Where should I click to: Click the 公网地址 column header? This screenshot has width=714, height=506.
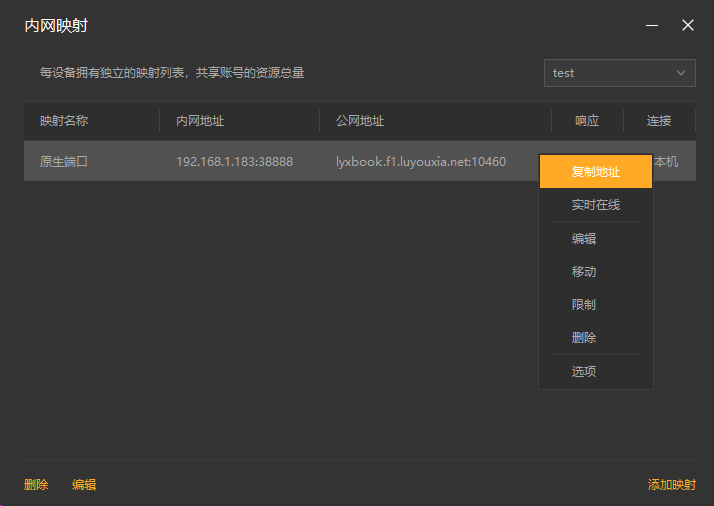point(360,121)
